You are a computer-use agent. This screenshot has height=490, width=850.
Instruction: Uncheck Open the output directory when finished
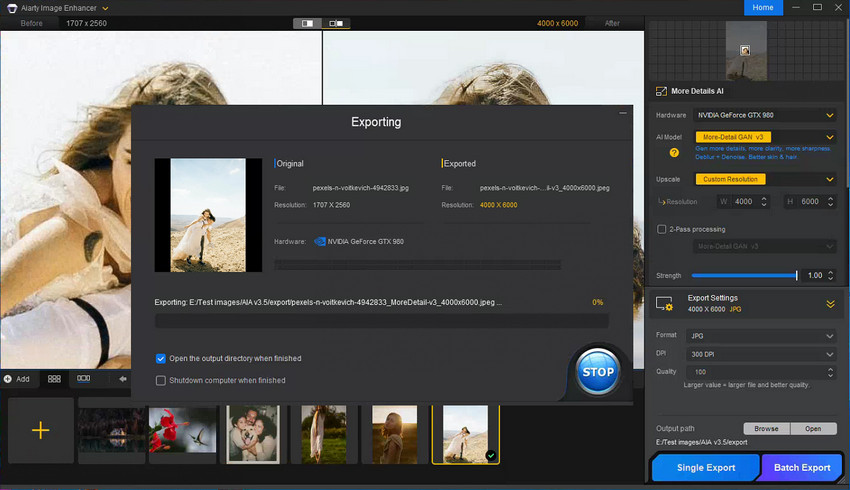click(x=161, y=358)
